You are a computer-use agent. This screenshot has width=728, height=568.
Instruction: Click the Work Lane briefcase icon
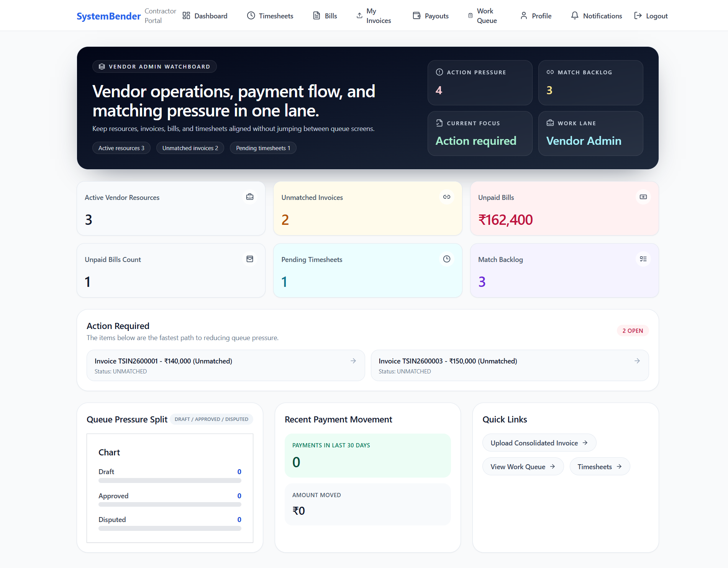coord(550,123)
